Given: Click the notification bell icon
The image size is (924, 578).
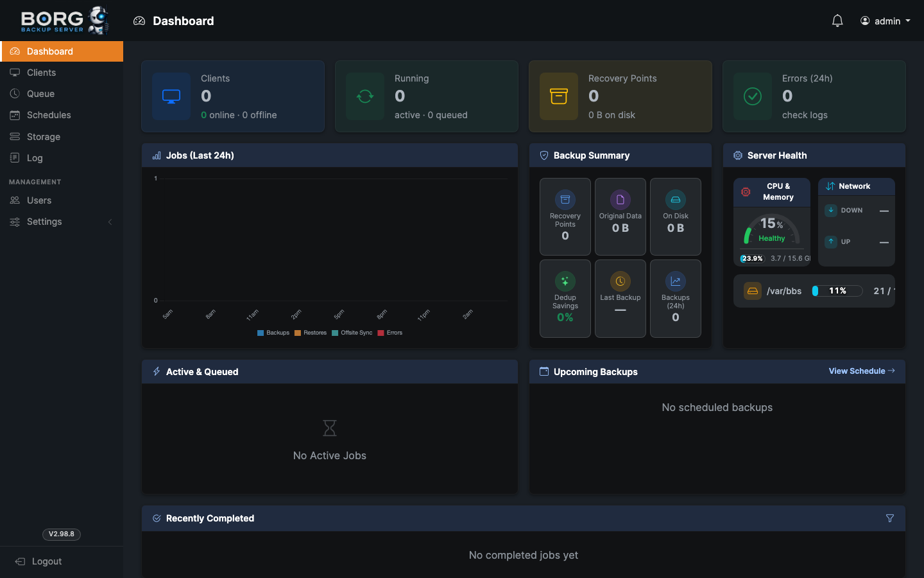Looking at the screenshot, I should [837, 21].
